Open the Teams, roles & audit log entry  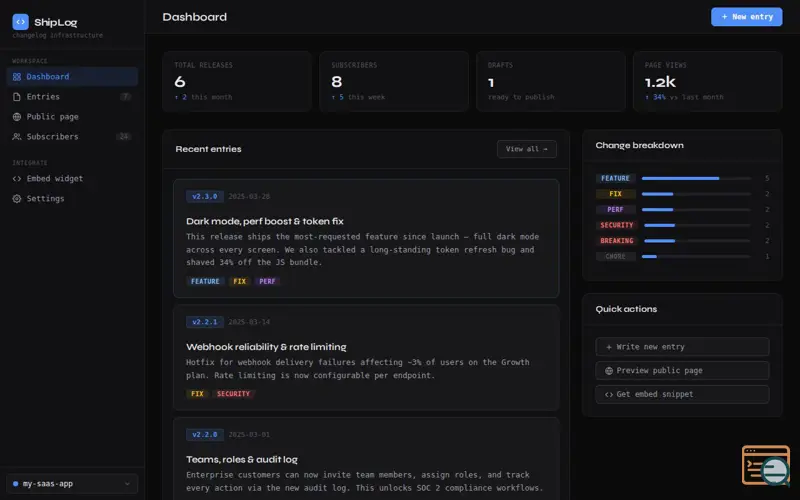pyautogui.click(x=366, y=459)
